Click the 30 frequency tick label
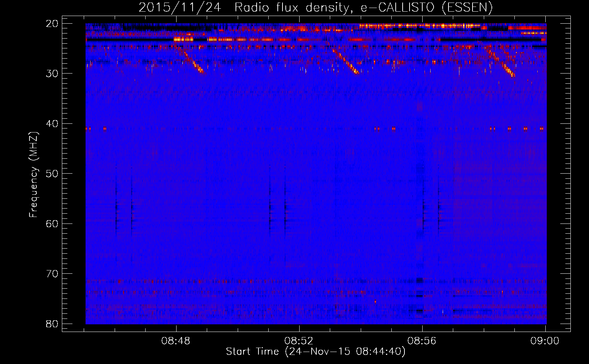Viewport: 589px width, 364px height. (x=52, y=74)
